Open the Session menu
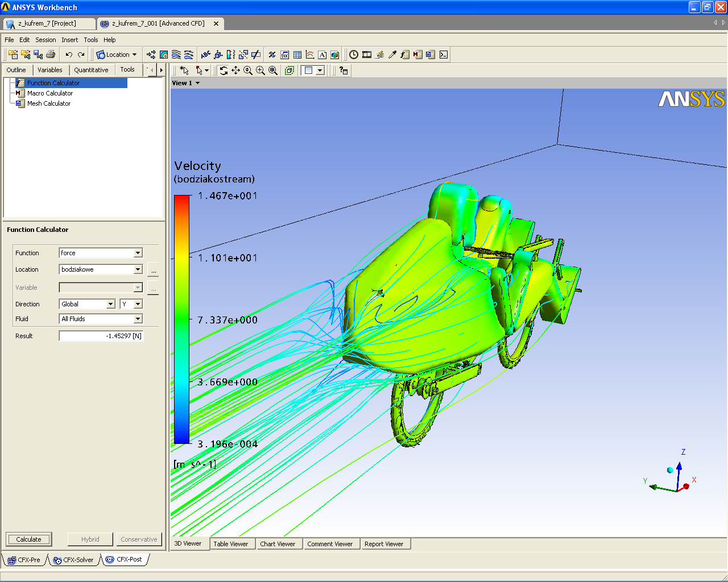This screenshot has width=728, height=582. point(45,40)
